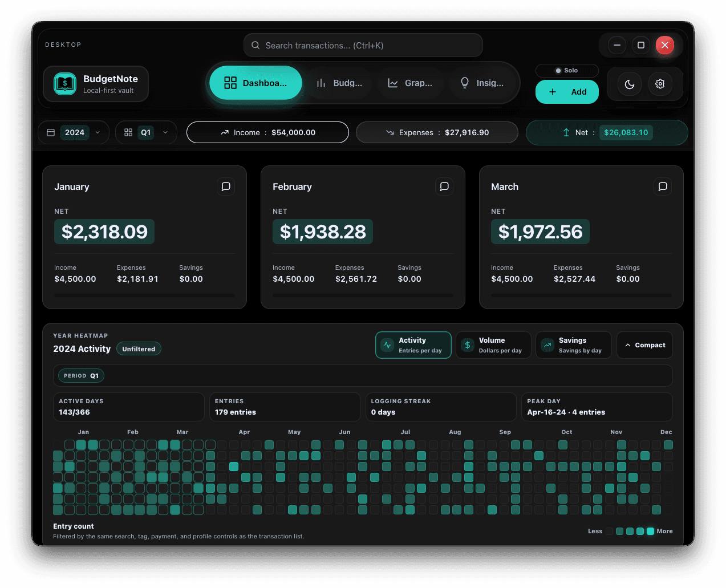Click the Savings trend icon

click(x=547, y=345)
